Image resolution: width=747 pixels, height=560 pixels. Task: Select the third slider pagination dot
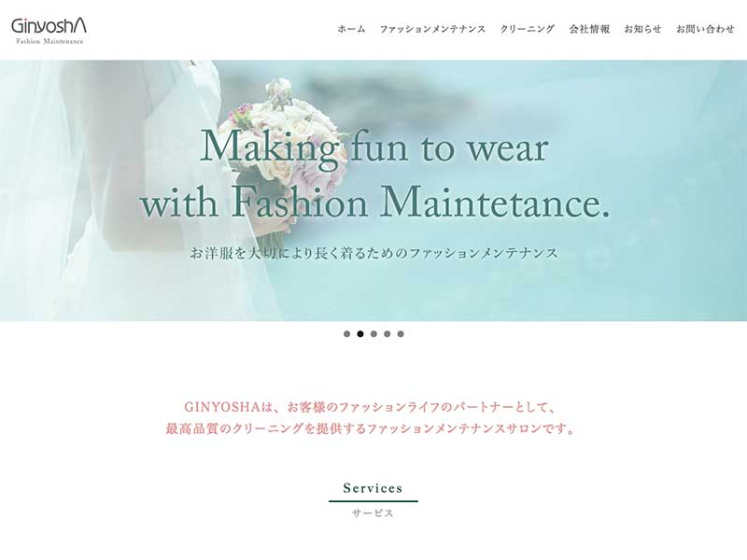coord(373,334)
